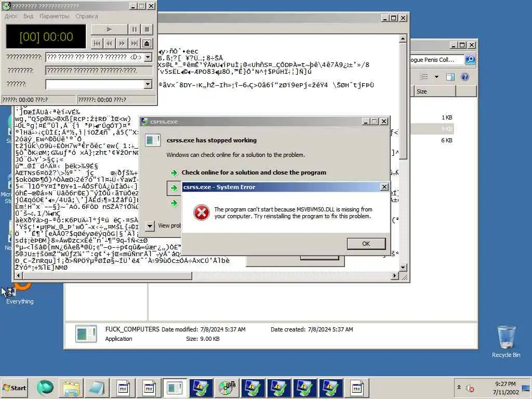Click the program icon beside csrss.exe has stopped
532x399 pixels.
coord(153,140)
